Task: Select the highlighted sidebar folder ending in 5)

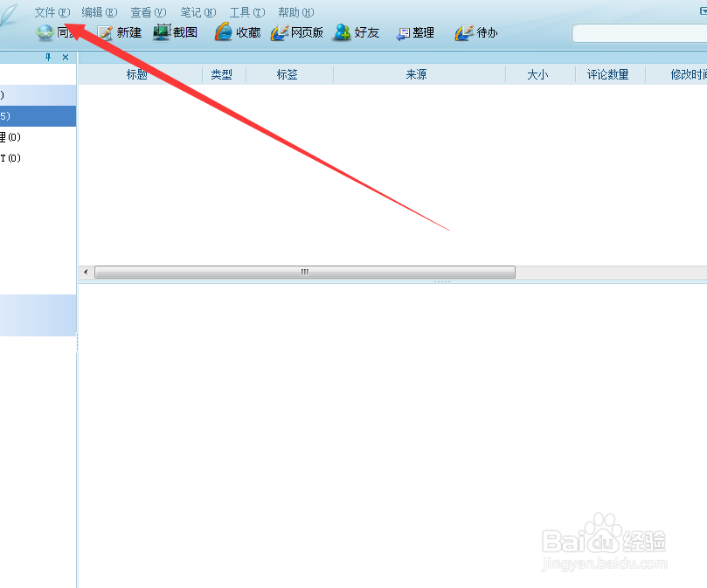Action: coord(38,116)
